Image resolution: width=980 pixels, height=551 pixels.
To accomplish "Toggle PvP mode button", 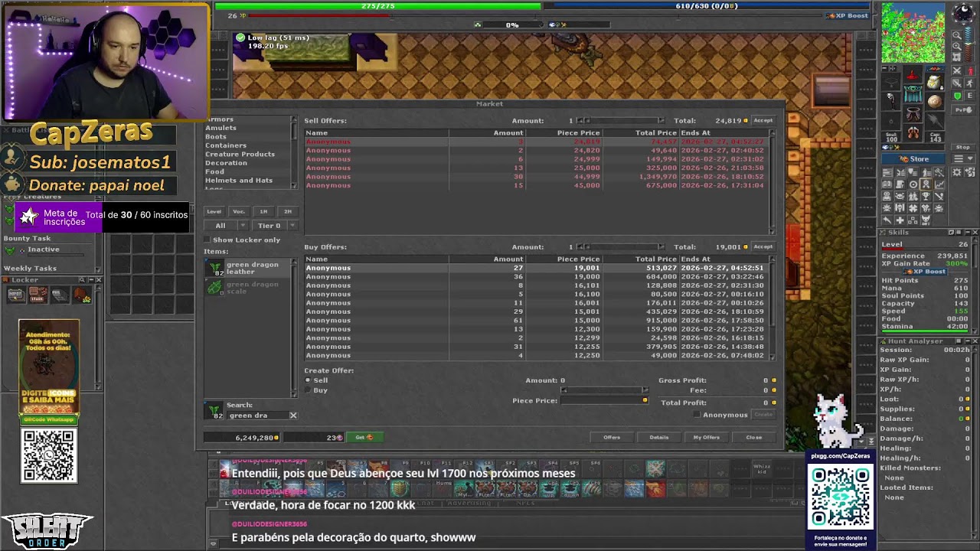I will 963,109.
